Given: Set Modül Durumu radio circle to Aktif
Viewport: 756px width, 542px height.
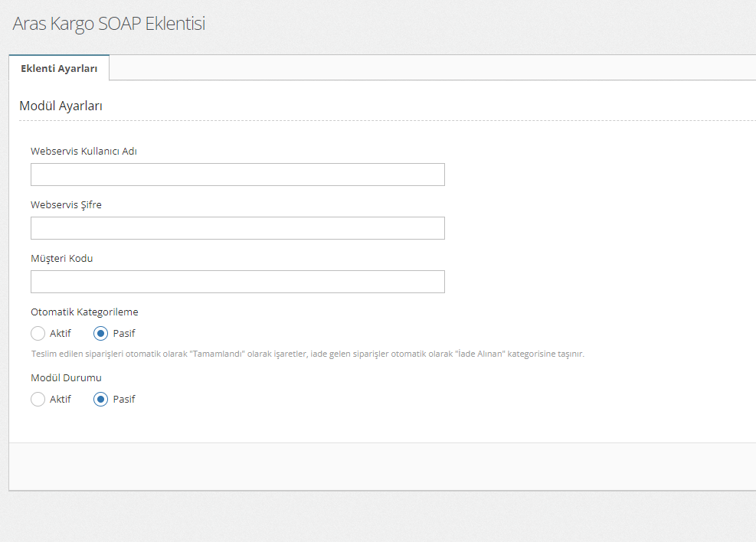Looking at the screenshot, I should coord(38,400).
